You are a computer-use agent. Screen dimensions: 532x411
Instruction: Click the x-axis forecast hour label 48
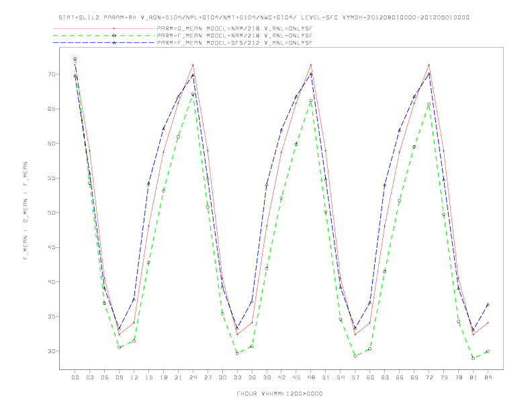(311, 377)
